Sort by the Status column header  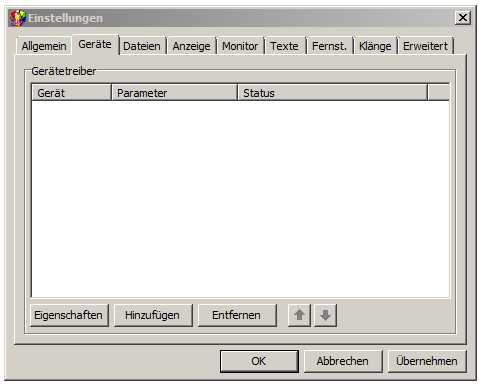[x=332, y=93]
